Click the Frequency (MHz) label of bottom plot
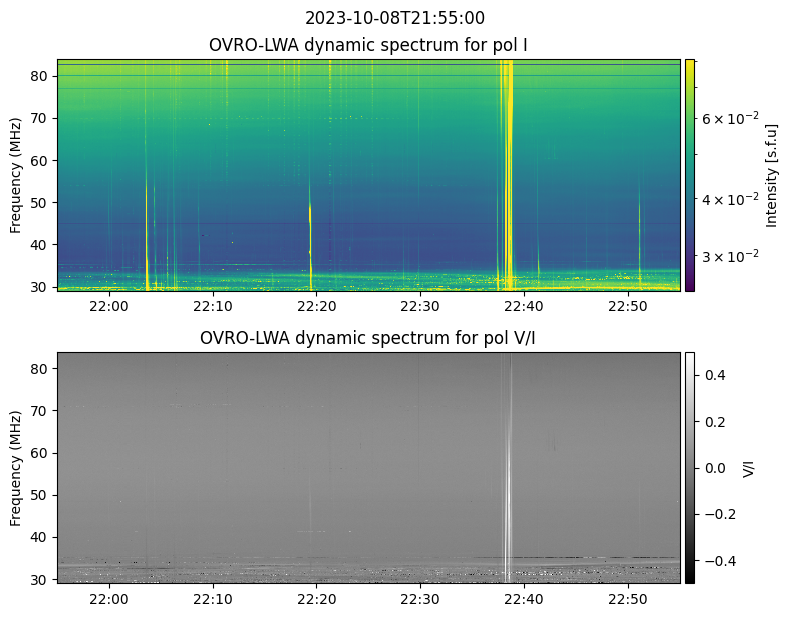The width and height of the screenshot is (789, 617). point(17,467)
